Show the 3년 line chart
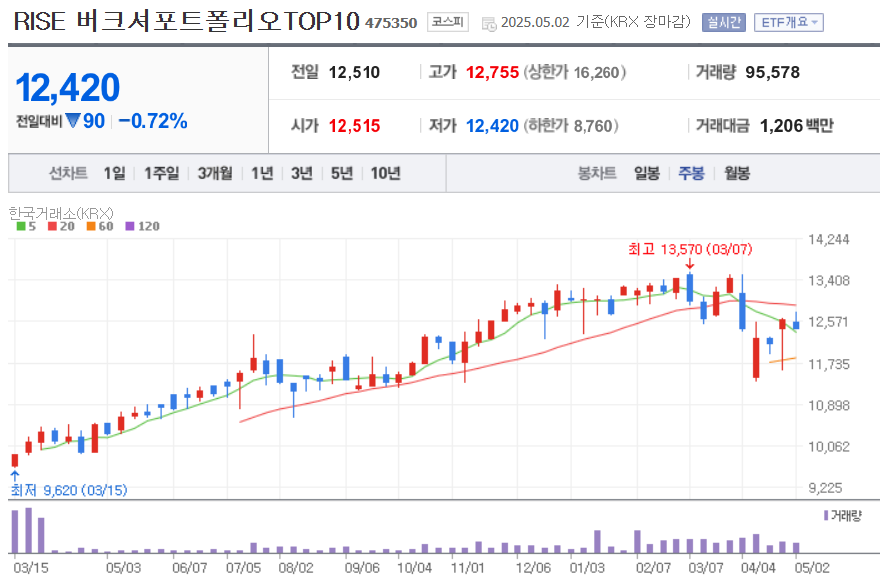Viewport: 880px width, 583px height. [x=302, y=173]
